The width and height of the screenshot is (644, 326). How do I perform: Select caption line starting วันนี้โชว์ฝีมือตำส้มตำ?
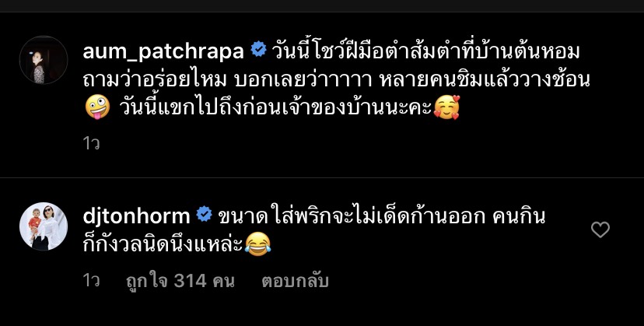tap(425, 51)
